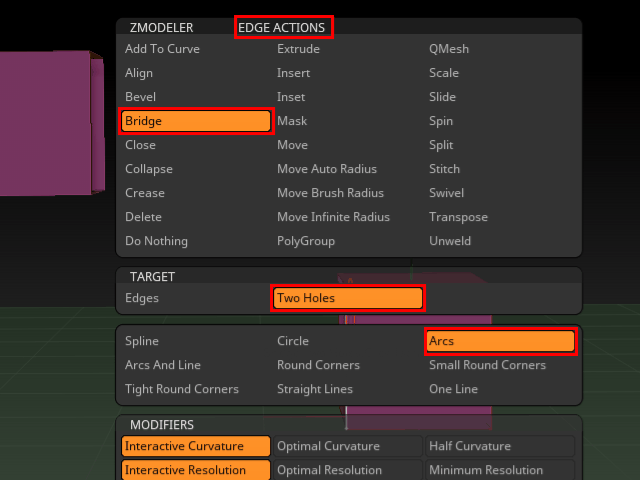Toggle Interactive Curvature modifier
Viewport: 640px width, 480px height.
coord(196,446)
